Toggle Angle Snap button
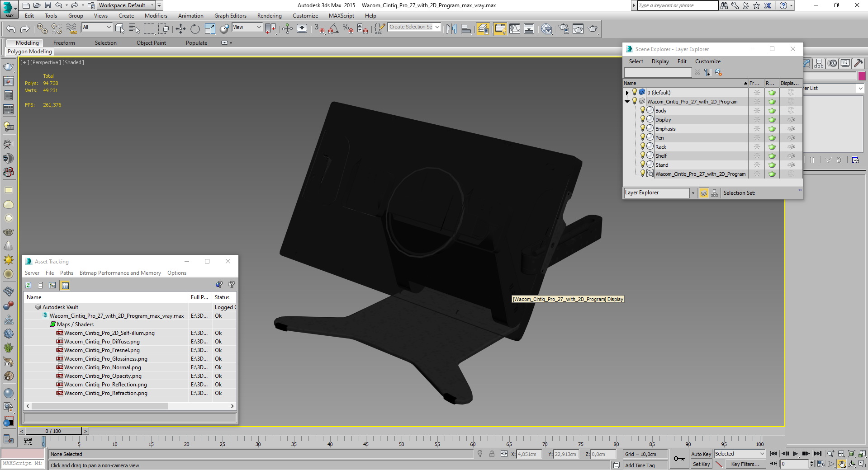 [334, 29]
